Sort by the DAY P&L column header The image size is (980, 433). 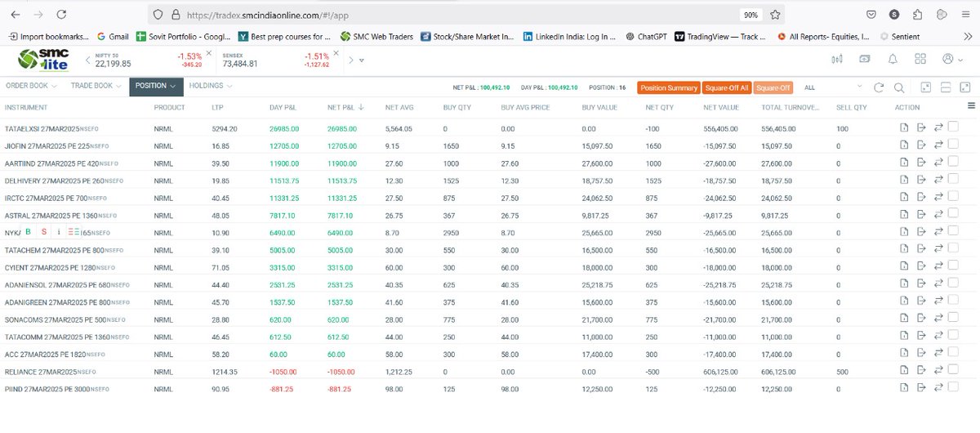tap(283, 107)
